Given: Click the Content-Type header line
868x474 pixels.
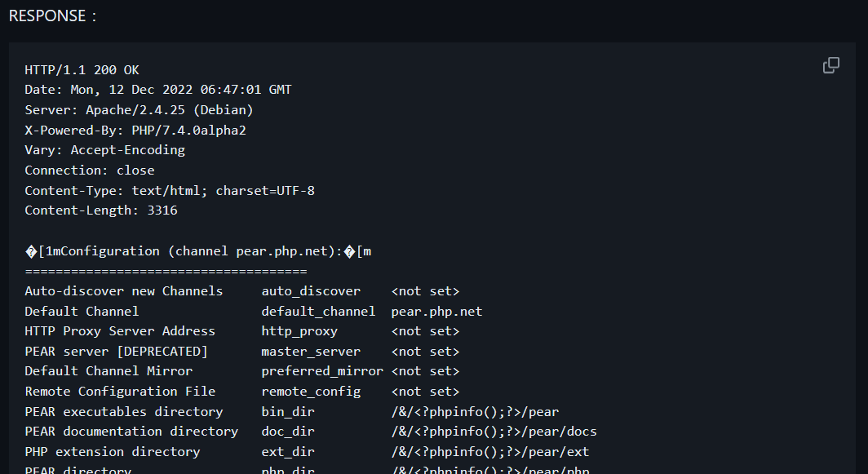Looking at the screenshot, I should 170,190.
